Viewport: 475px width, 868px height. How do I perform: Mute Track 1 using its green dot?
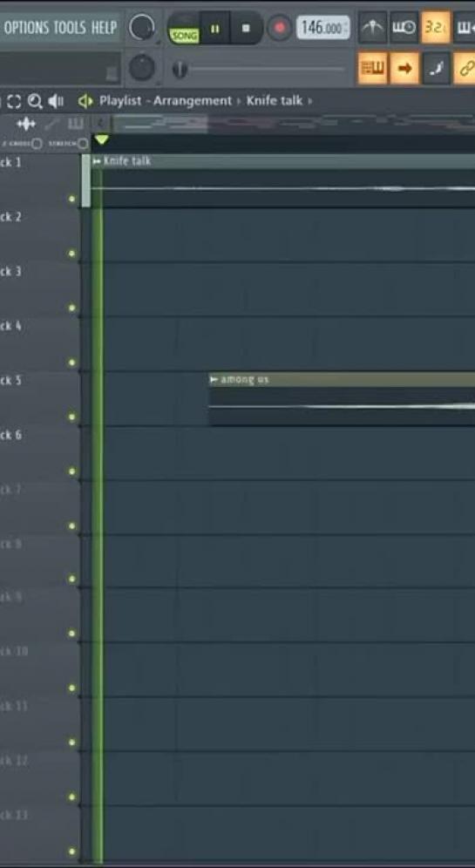[71, 199]
